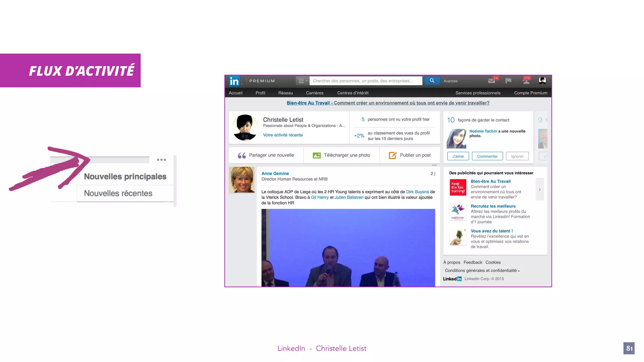Image resolution: width=644 pixels, height=362 pixels.
Task: Click Commenter button
Action: coord(487,156)
